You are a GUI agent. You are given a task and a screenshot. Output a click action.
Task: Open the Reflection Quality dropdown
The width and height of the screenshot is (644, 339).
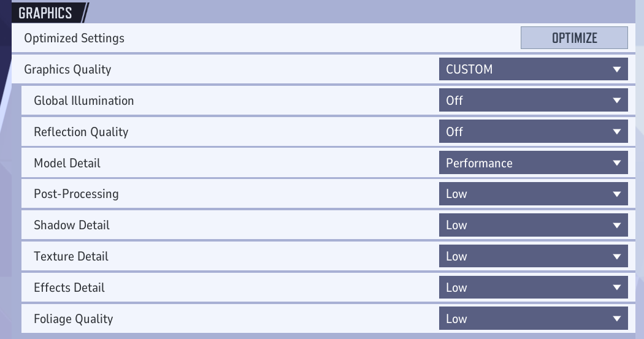tap(533, 132)
